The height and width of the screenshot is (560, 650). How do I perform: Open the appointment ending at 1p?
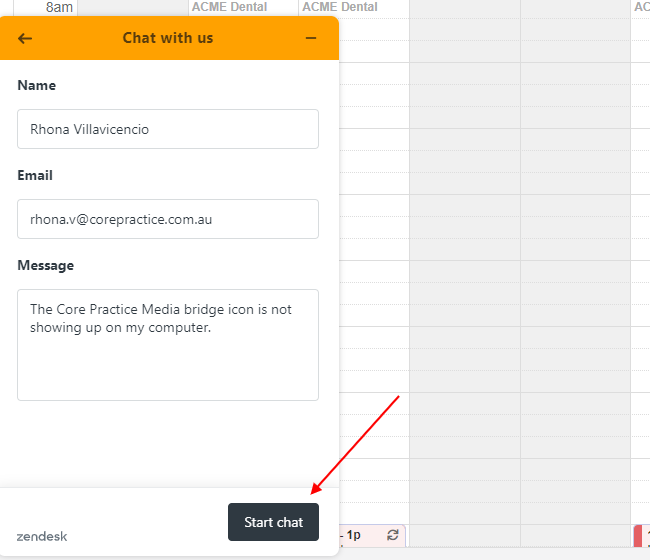[x=372, y=535]
